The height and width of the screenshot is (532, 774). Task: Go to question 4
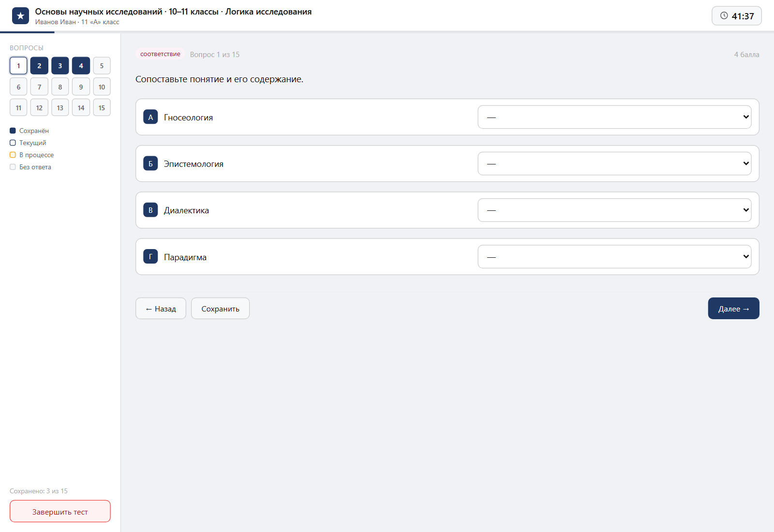[81, 66]
